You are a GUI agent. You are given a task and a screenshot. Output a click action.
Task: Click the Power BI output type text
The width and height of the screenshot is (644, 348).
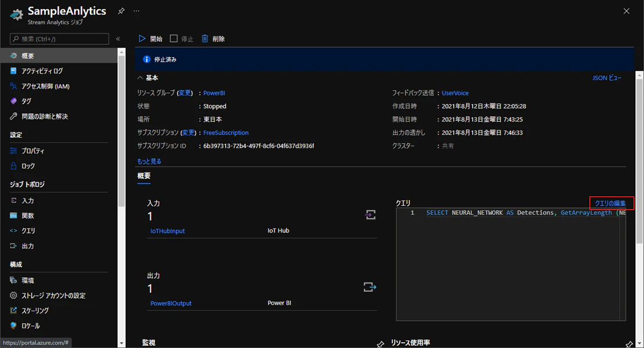click(x=279, y=303)
